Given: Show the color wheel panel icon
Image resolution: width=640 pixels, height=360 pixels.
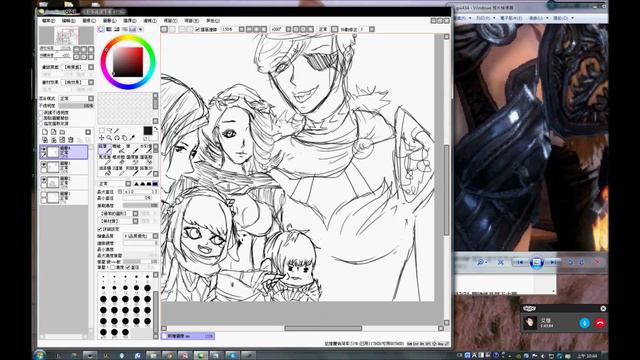Looking at the screenshot, I should [101, 29].
